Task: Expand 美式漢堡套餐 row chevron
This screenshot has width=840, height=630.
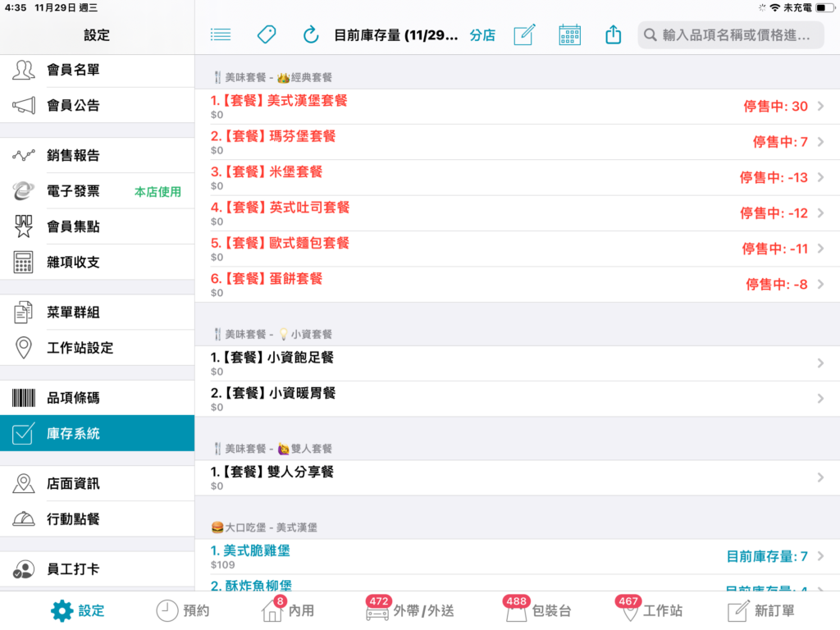Action: pyautogui.click(x=820, y=107)
